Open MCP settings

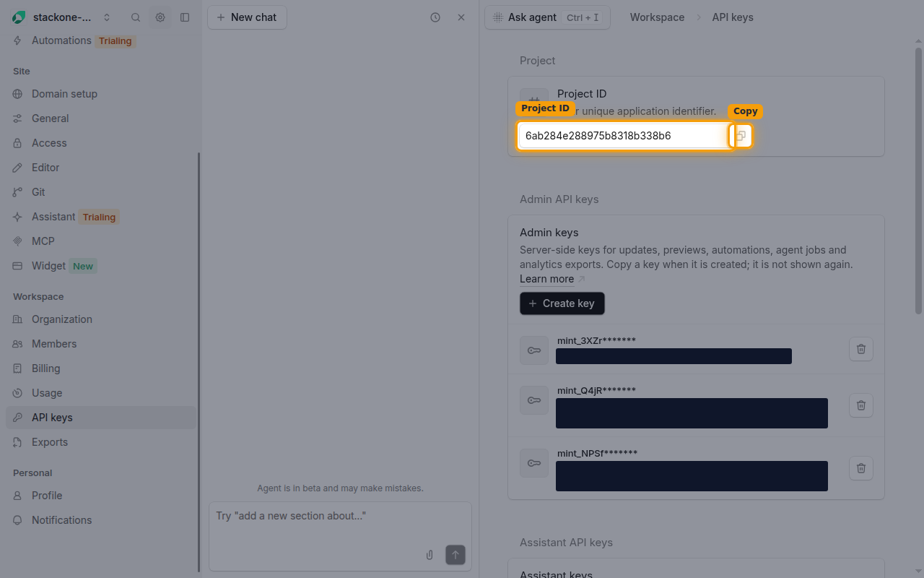tap(101, 241)
